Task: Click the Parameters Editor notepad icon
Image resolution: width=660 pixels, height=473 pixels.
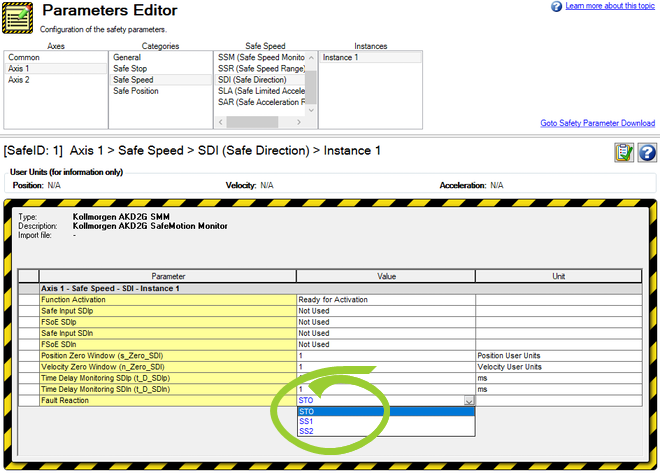Action: (17, 18)
